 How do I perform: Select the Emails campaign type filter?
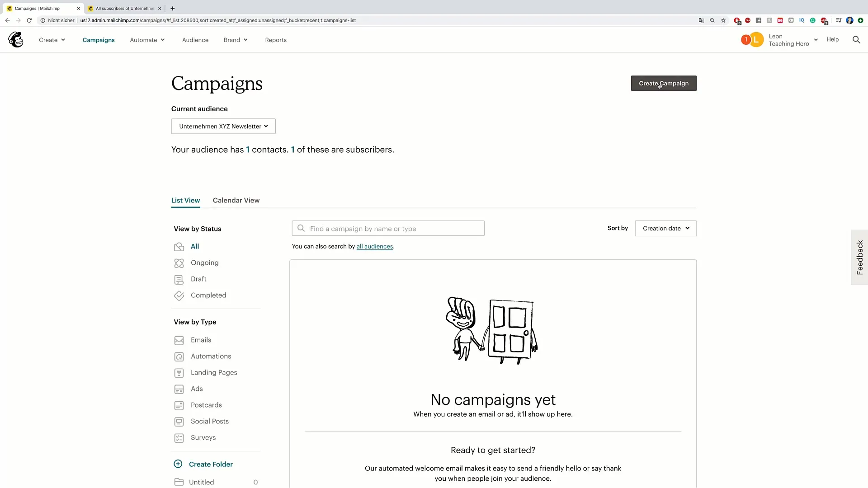[200, 340]
